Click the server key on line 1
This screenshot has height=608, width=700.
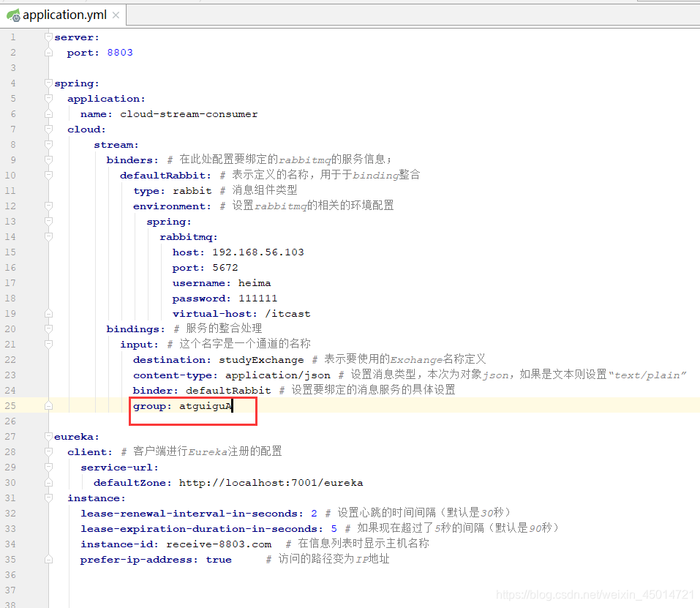pos(76,37)
